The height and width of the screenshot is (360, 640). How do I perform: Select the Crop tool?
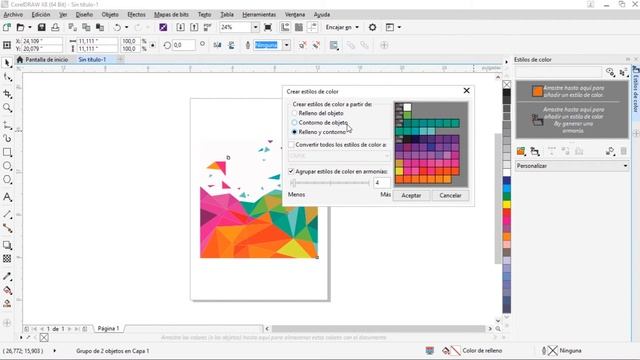[x=7, y=93]
